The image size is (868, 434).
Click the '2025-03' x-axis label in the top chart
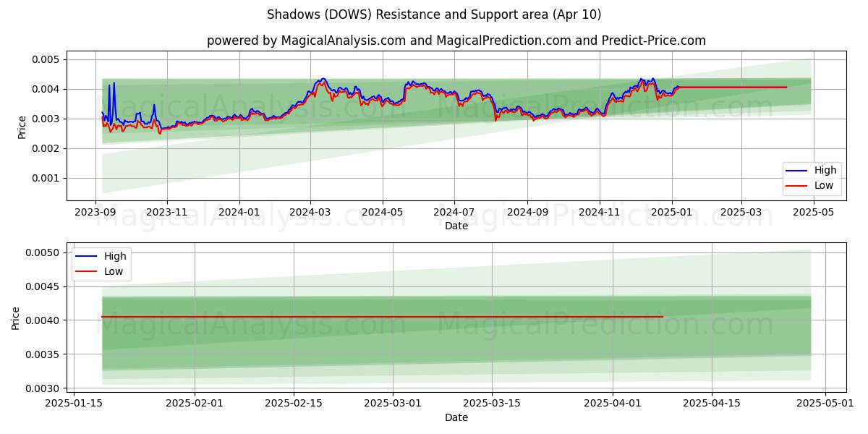coord(741,213)
